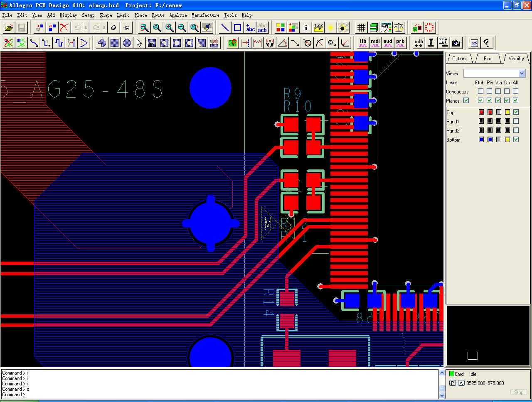This screenshot has width=532, height=402.
Task: Open the Color palette icon
Action: tap(281, 28)
